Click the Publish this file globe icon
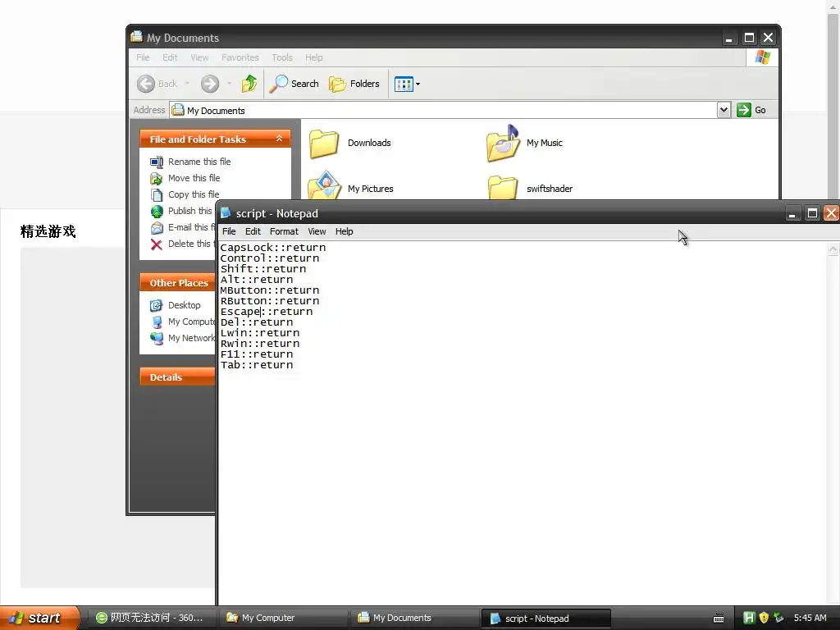Image resolution: width=840 pixels, height=630 pixels. click(x=157, y=211)
